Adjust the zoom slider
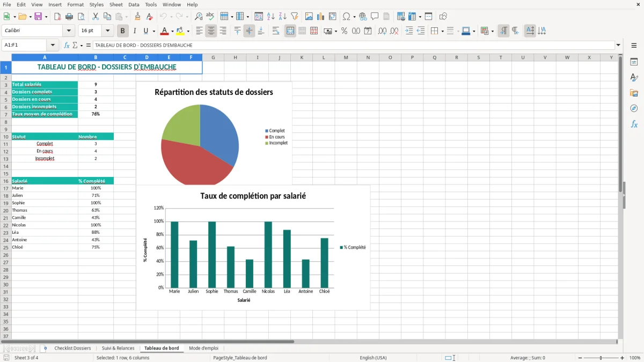The width and height of the screenshot is (644, 362). click(601, 358)
